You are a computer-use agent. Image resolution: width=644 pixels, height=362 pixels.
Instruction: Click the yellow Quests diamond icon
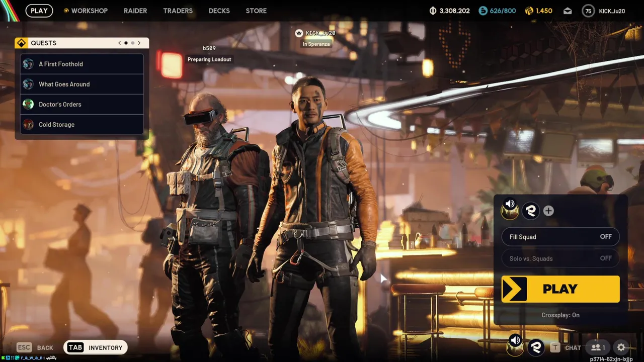tap(21, 43)
